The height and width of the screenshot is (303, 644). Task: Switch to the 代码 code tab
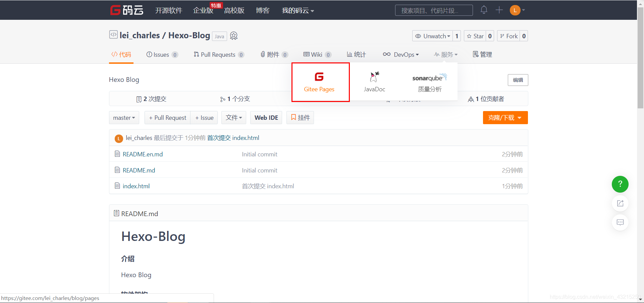click(121, 54)
